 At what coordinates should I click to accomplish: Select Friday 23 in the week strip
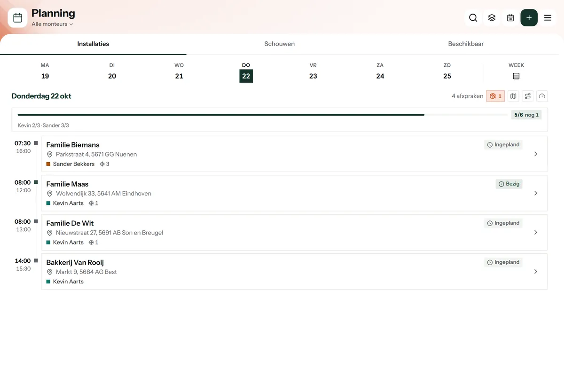(x=313, y=71)
